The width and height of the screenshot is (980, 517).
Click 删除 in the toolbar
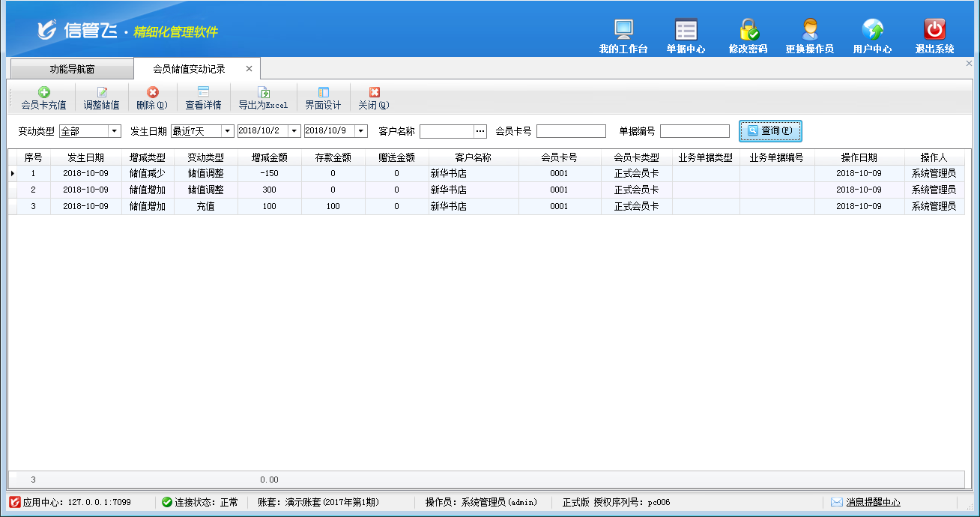tap(152, 98)
